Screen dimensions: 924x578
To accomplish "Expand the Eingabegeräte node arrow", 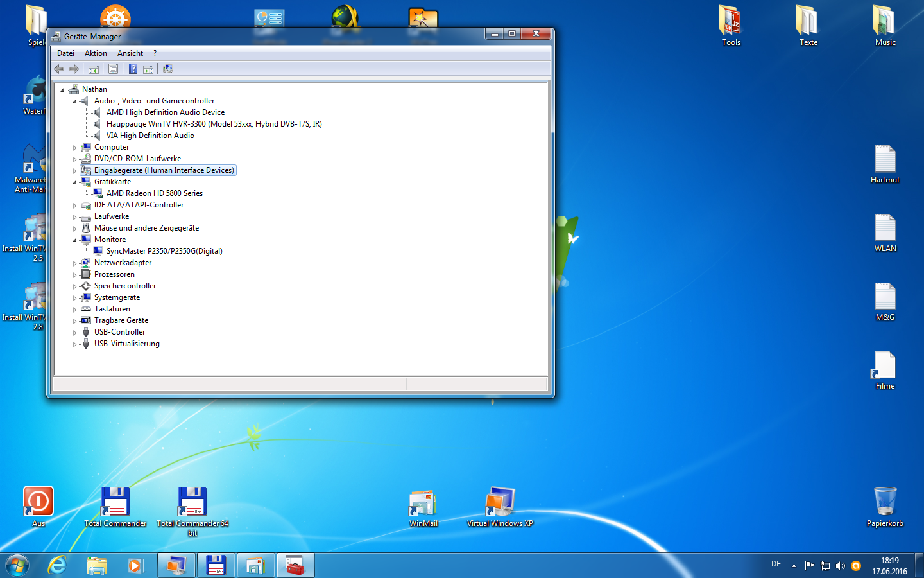I will point(74,171).
